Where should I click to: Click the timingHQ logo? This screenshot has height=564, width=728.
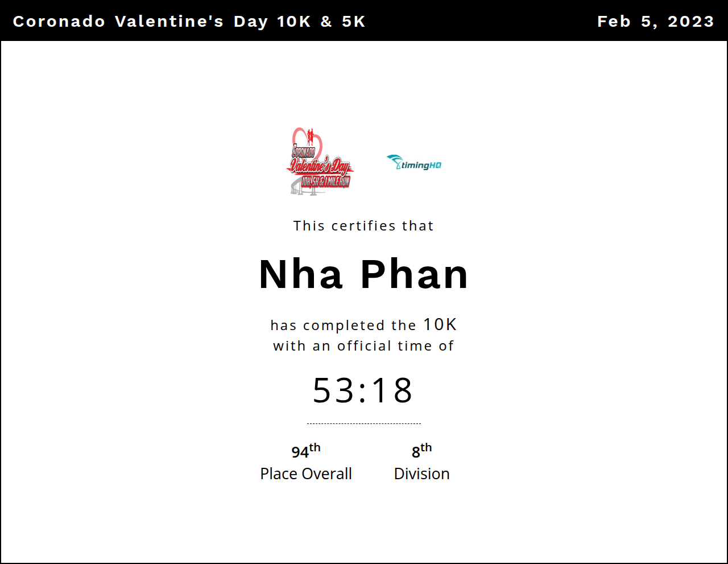coord(414,163)
